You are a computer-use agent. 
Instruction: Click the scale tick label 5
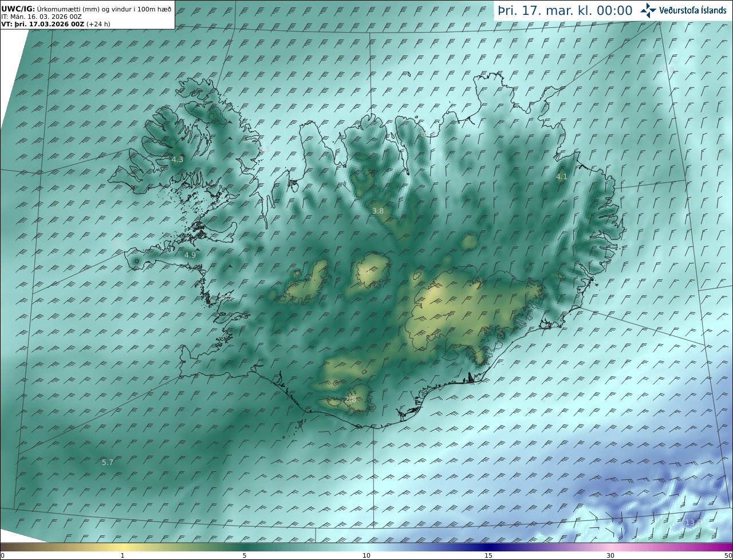pyautogui.click(x=245, y=556)
